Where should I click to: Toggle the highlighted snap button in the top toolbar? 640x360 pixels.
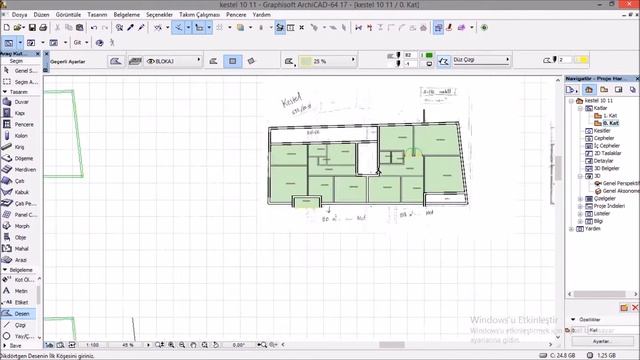199,28
